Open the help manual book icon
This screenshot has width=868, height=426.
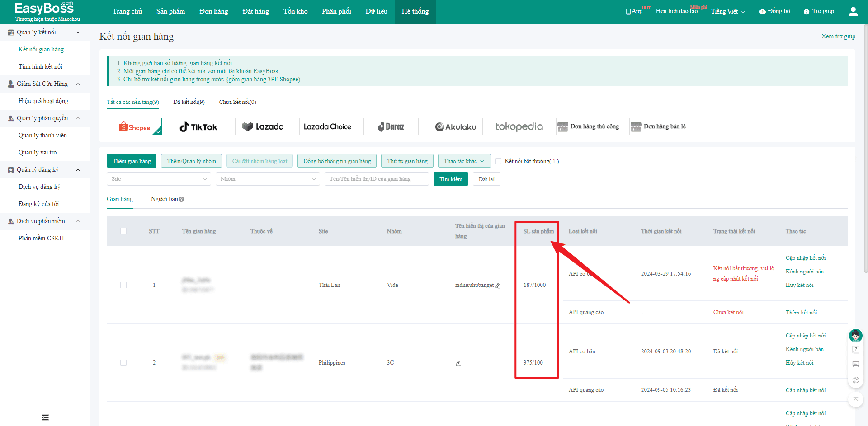coord(856,350)
